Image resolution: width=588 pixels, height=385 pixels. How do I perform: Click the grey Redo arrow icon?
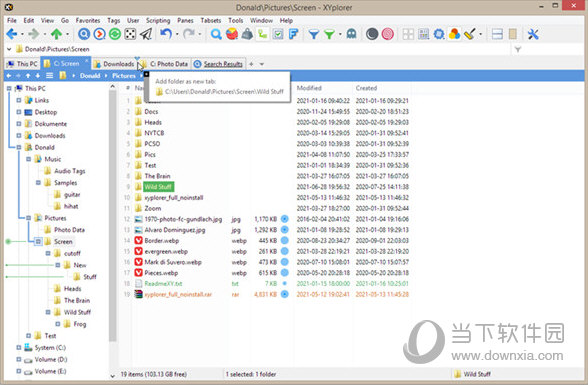[x=189, y=34]
